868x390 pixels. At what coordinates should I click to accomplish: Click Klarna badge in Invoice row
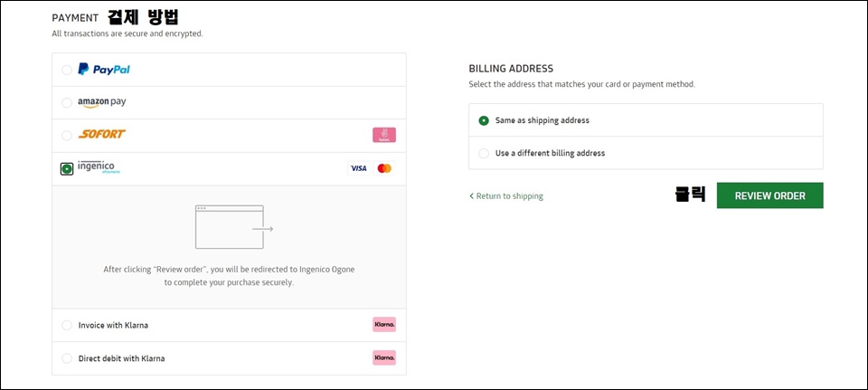coord(384,325)
